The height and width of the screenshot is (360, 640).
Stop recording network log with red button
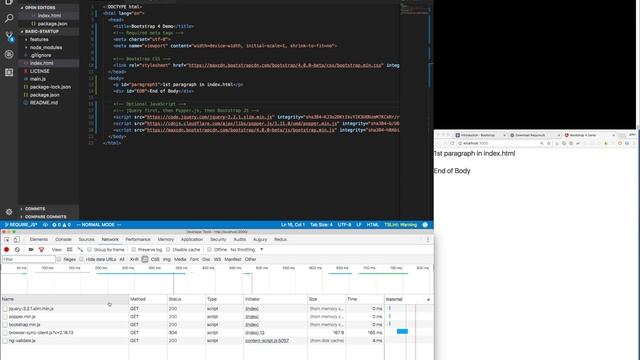click(x=7, y=249)
